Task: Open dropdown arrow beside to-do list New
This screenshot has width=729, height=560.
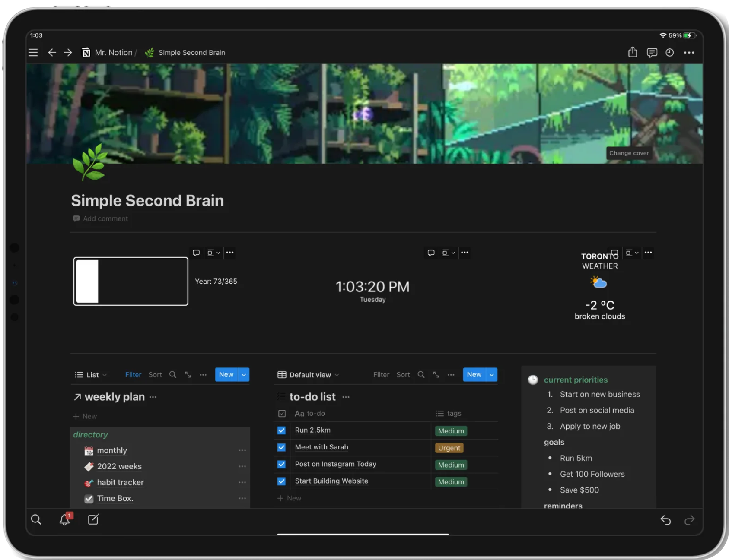Action: 491,375
